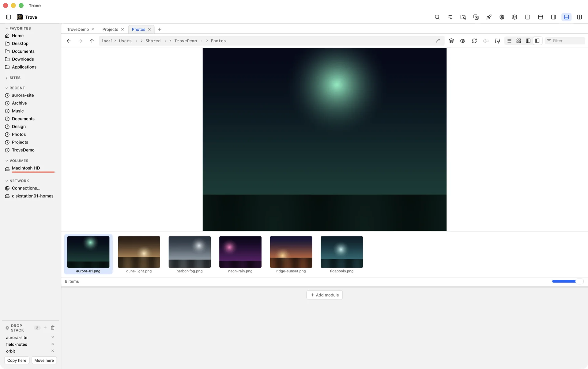Viewport: 588px width, 369px height.
Task: Switch to the TroveDemo tab
Action: [x=78, y=29]
